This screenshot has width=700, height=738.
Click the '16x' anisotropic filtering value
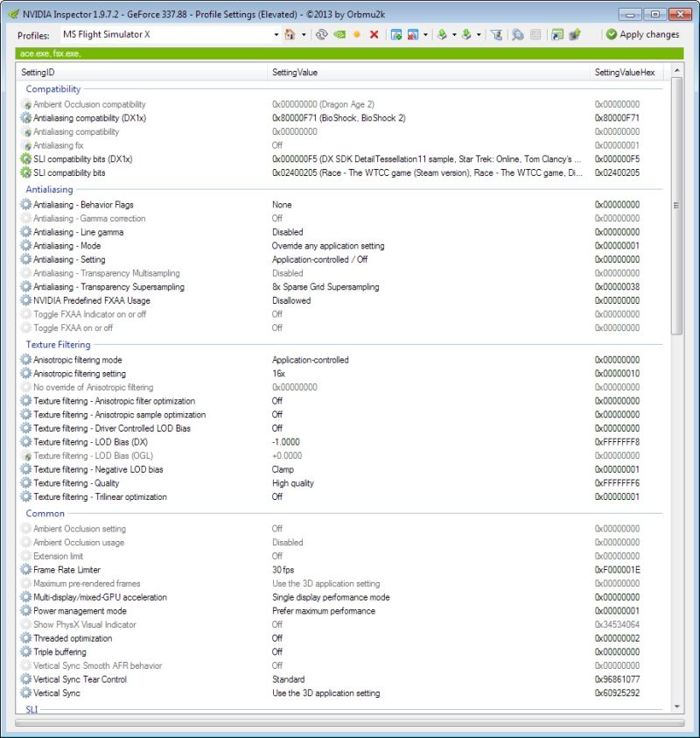[x=278, y=374]
